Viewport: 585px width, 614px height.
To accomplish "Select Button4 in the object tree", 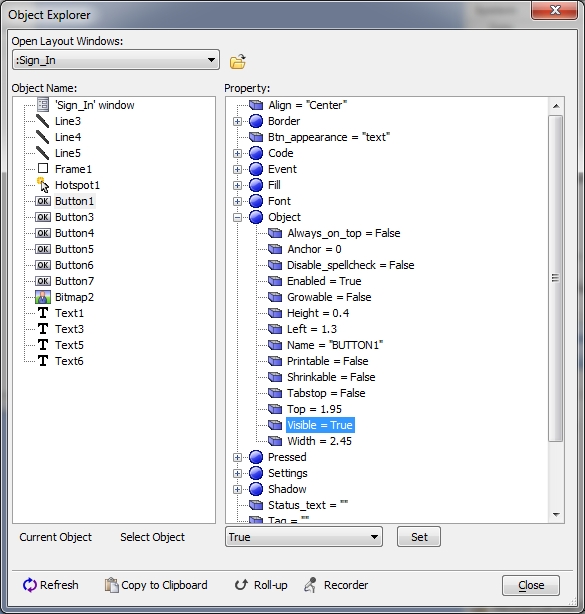I will pyautogui.click(x=74, y=233).
